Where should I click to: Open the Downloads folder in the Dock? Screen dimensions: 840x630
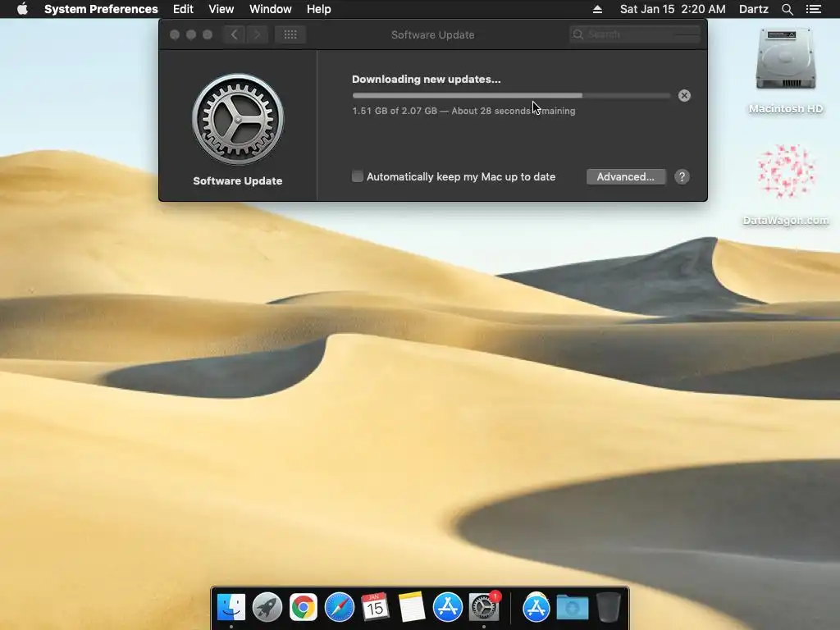(x=572, y=608)
